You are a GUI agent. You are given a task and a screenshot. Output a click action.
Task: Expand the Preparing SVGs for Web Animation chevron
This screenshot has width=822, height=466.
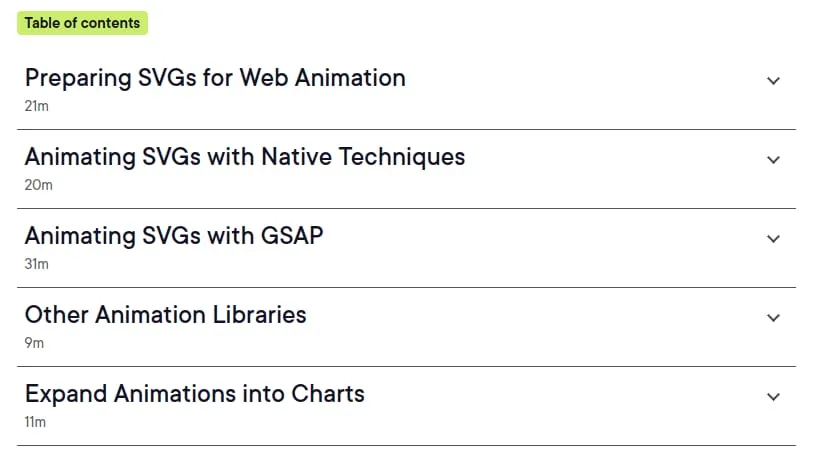click(x=773, y=81)
